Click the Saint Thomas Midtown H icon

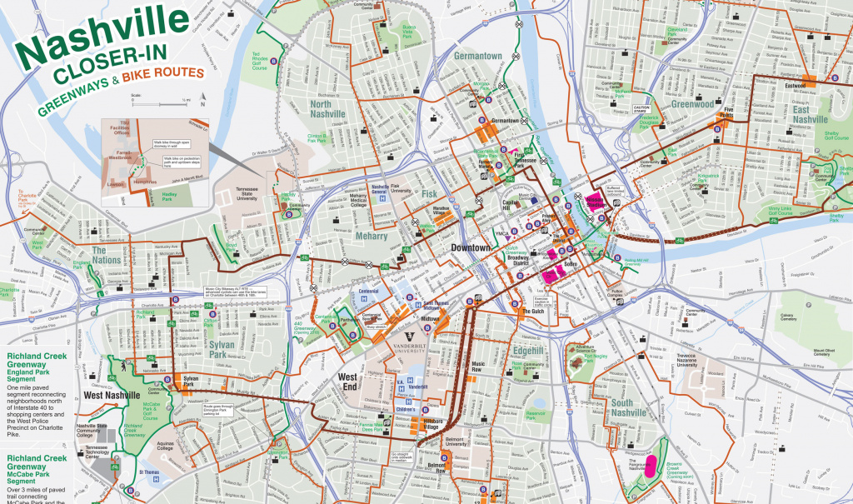pyautogui.click(x=417, y=304)
